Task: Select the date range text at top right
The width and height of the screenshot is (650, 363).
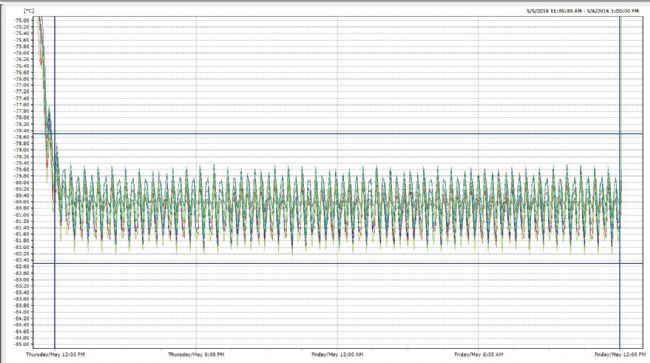Action: point(583,11)
